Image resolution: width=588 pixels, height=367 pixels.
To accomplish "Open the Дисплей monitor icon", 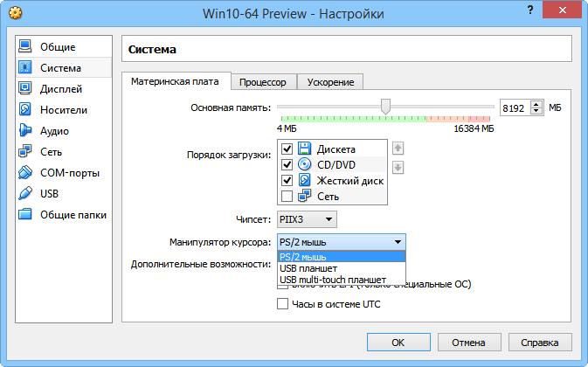I will (x=25, y=88).
